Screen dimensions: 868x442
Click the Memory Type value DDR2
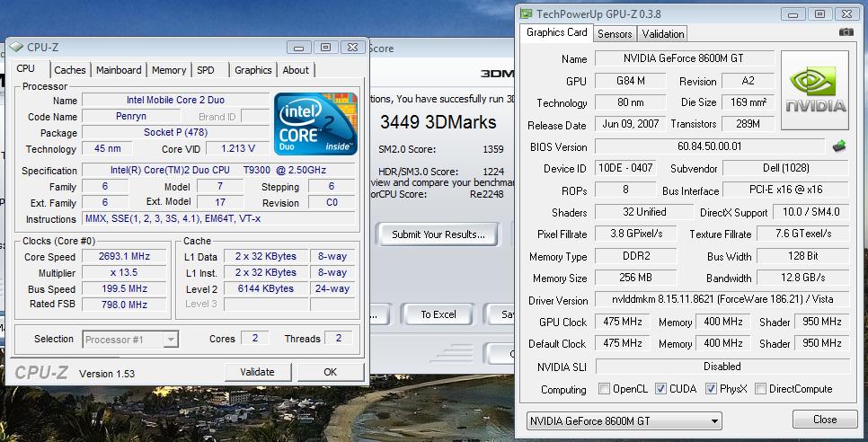pyautogui.click(x=635, y=255)
